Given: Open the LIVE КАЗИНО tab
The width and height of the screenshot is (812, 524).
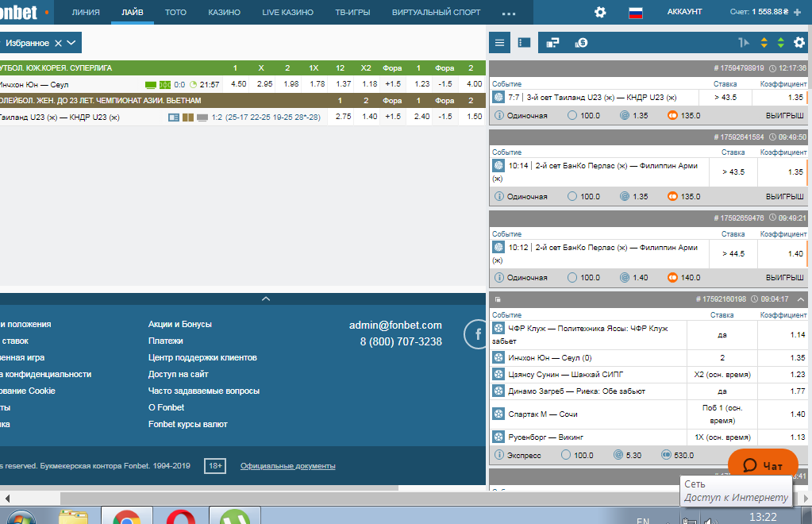Looking at the screenshot, I should coord(287,12).
